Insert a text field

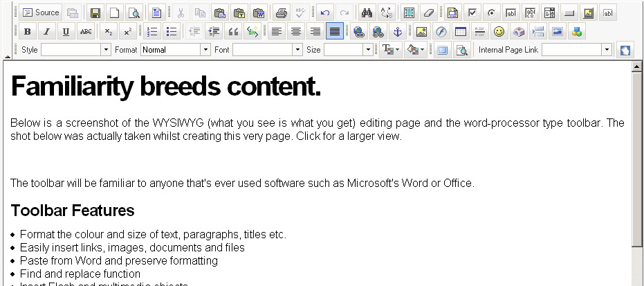(511, 12)
